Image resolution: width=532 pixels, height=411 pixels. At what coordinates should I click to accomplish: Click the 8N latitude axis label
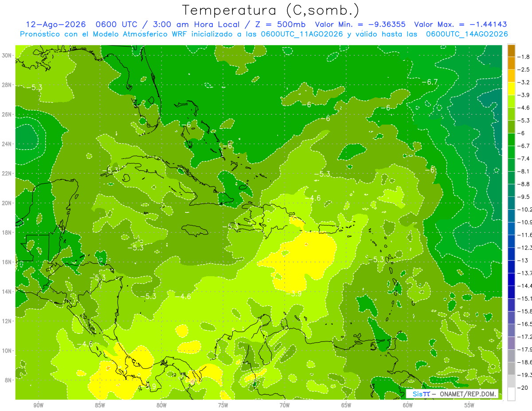8,380
